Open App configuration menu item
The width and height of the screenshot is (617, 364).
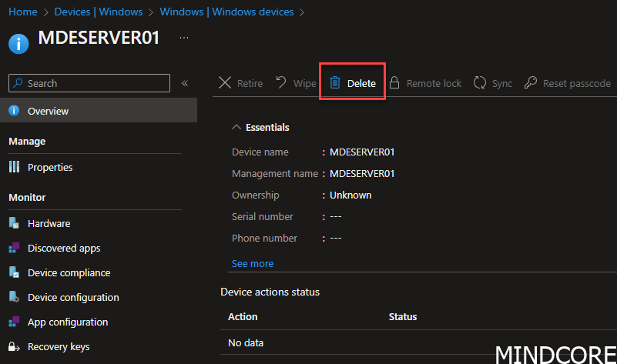(x=68, y=322)
